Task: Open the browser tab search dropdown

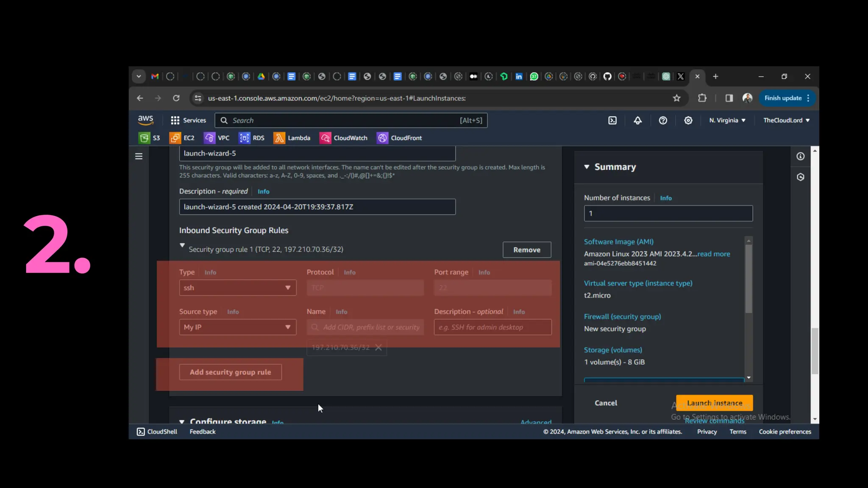Action: (139, 77)
